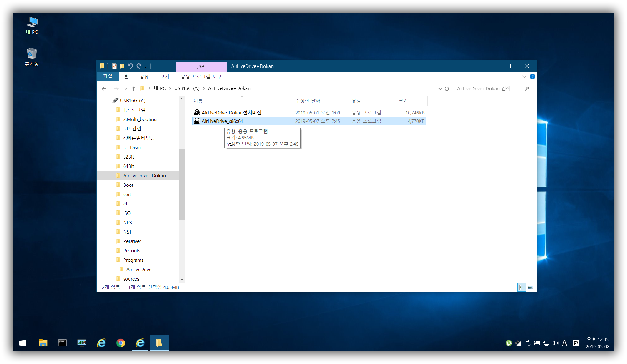627x364 pixels.
Task: Open the Customize Quick Access Toolbar dropdown
Action: [x=145, y=67]
